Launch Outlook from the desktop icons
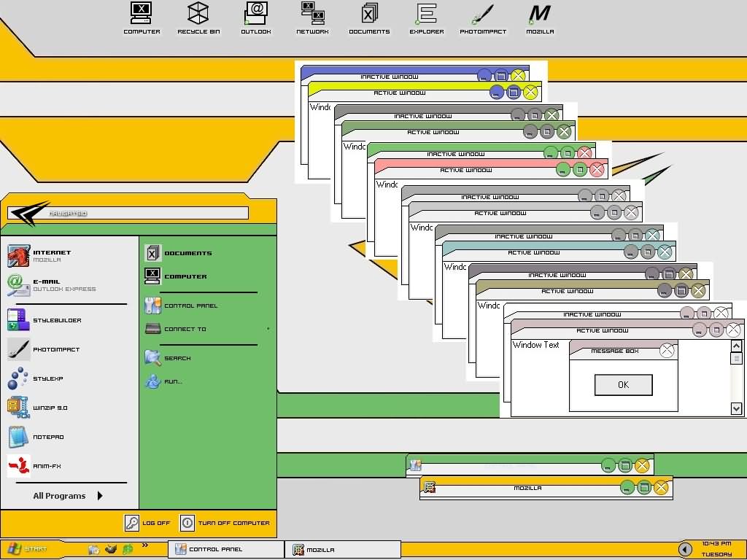 [256, 18]
